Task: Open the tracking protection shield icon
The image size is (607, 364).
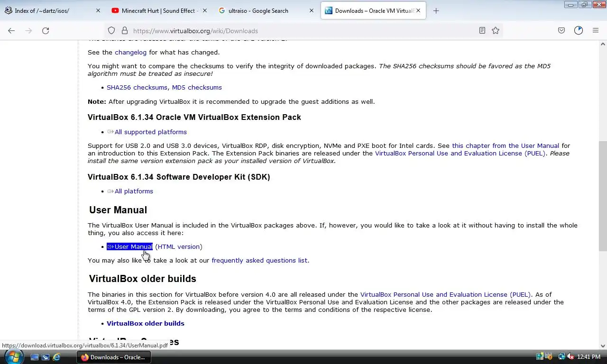Action: click(111, 30)
